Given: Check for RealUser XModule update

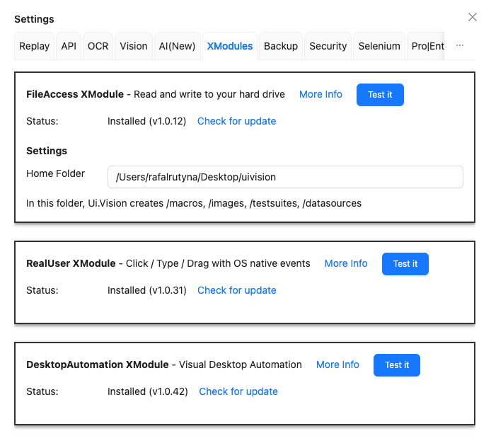Looking at the screenshot, I should tap(236, 290).
